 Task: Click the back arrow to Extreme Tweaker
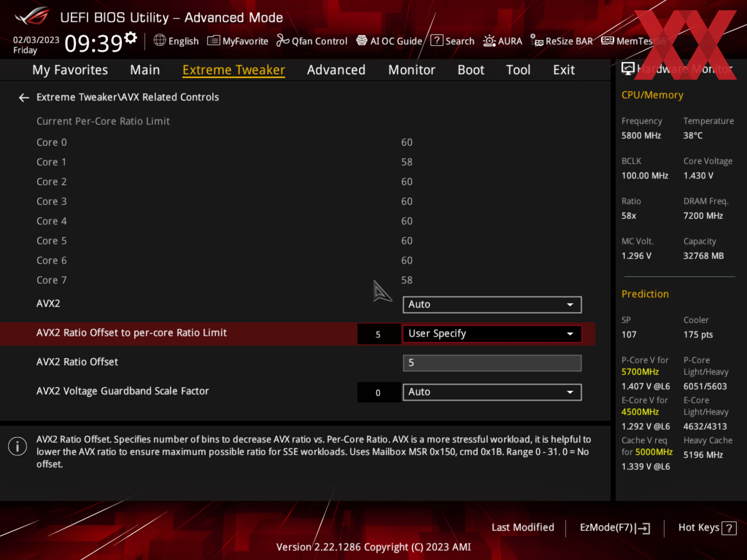(24, 98)
